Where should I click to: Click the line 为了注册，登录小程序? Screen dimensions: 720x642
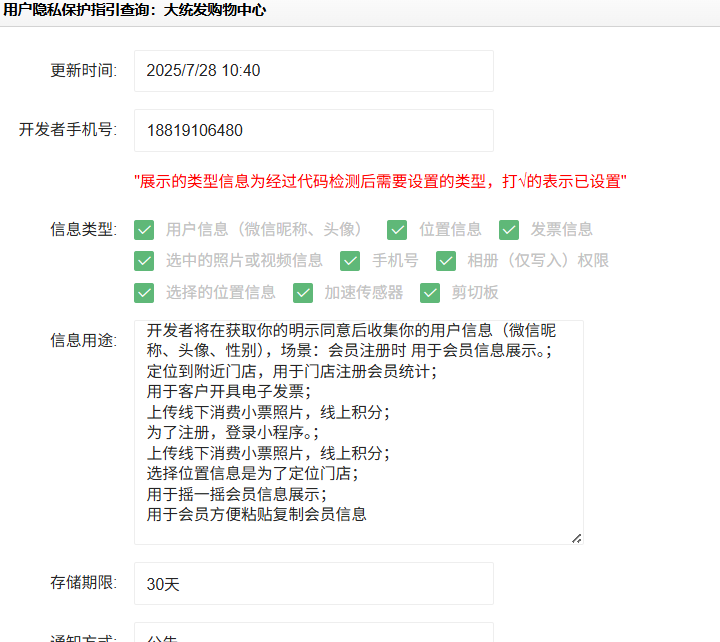[x=232, y=432]
